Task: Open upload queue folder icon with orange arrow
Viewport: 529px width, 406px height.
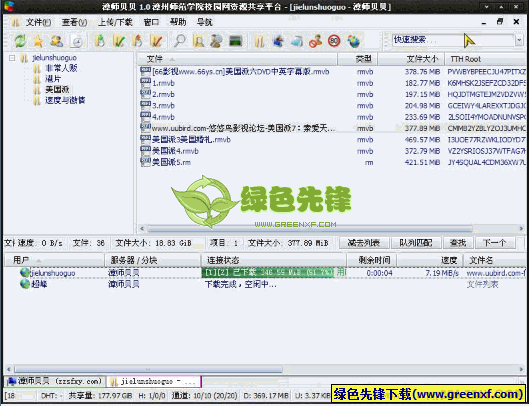Action: 137,41
